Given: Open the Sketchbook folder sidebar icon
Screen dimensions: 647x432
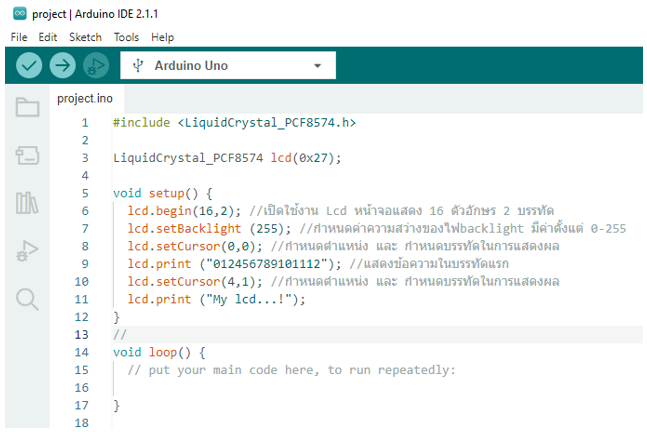Looking at the screenshot, I should [x=27, y=107].
